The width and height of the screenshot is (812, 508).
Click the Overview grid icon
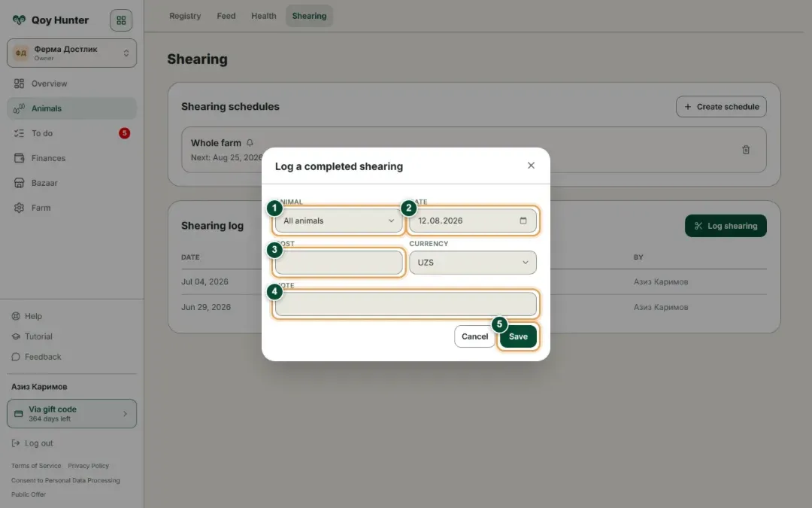[19, 84]
